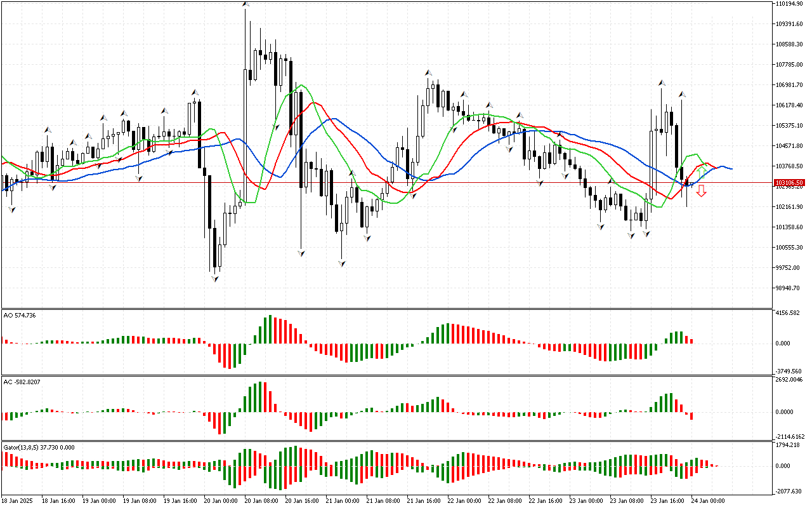Click the 'Gator(13,8,5) 37.730 0.000' label
The width and height of the screenshot is (812, 508).
(x=39, y=447)
